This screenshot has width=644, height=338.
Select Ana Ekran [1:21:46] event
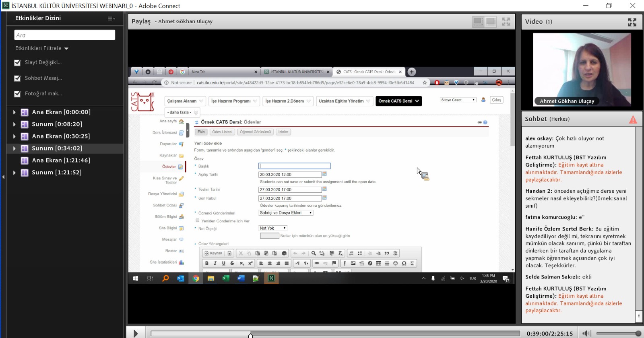point(61,161)
